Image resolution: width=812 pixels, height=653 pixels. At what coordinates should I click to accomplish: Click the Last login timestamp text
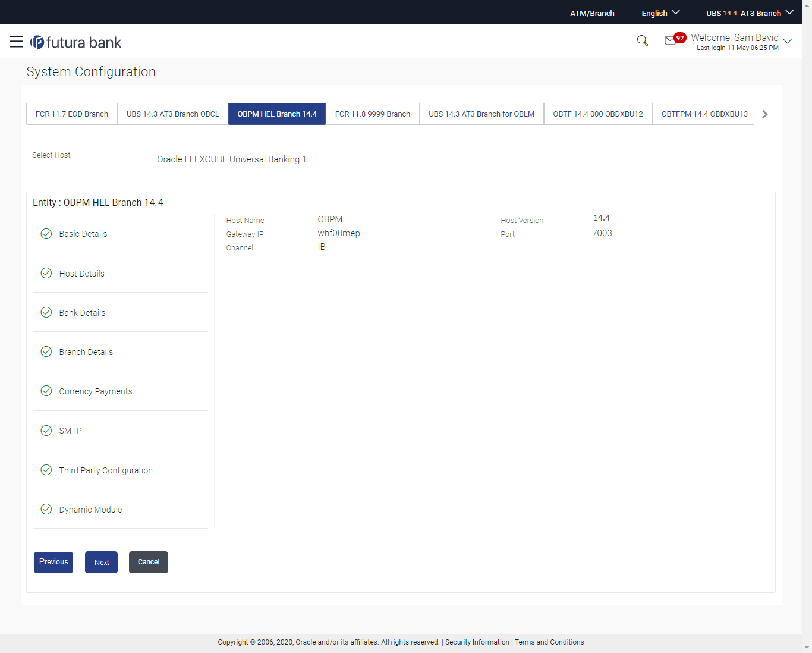tap(738, 48)
